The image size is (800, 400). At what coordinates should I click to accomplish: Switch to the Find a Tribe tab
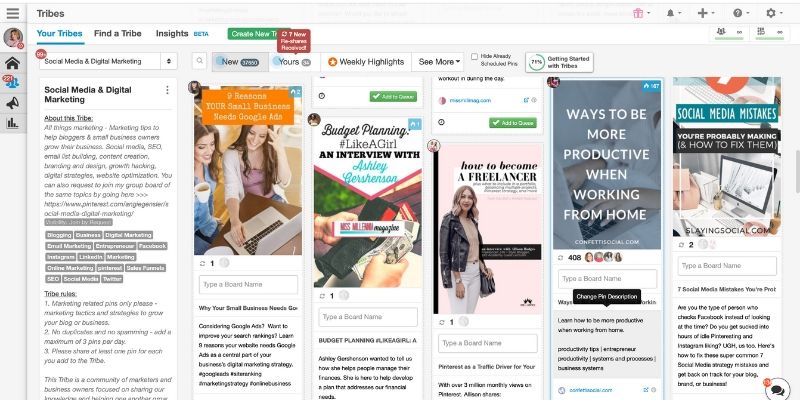coord(118,34)
